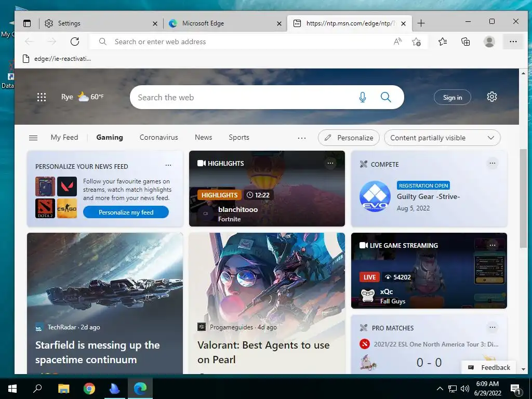532x399 pixels.
Task: Click the Personalize button
Action: click(349, 138)
